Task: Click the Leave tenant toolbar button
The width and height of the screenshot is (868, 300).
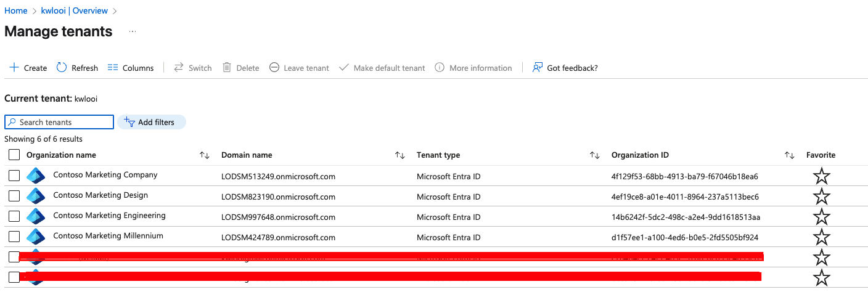Action: coord(300,68)
